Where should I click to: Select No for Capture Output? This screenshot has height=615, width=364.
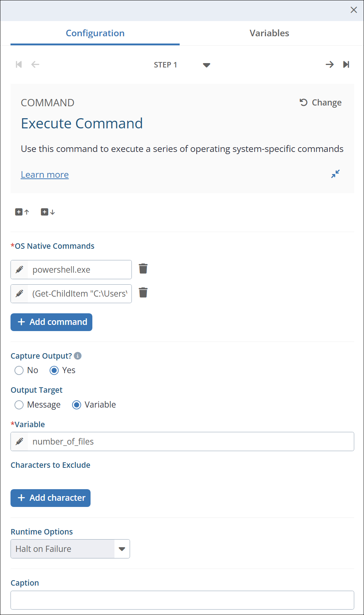click(x=19, y=370)
